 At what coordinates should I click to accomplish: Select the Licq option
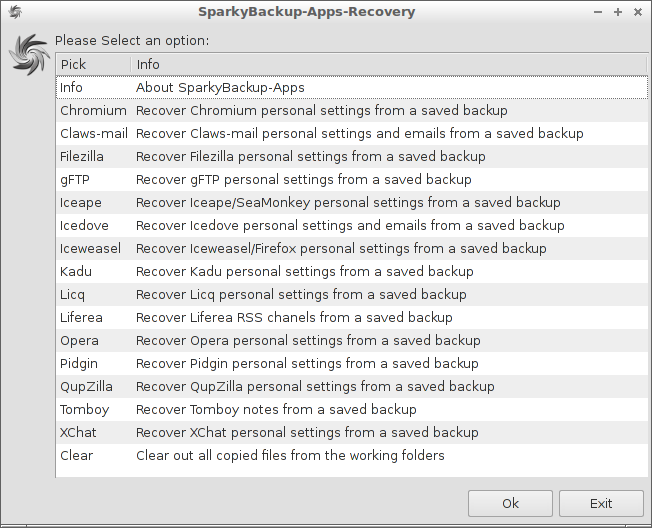[72, 294]
